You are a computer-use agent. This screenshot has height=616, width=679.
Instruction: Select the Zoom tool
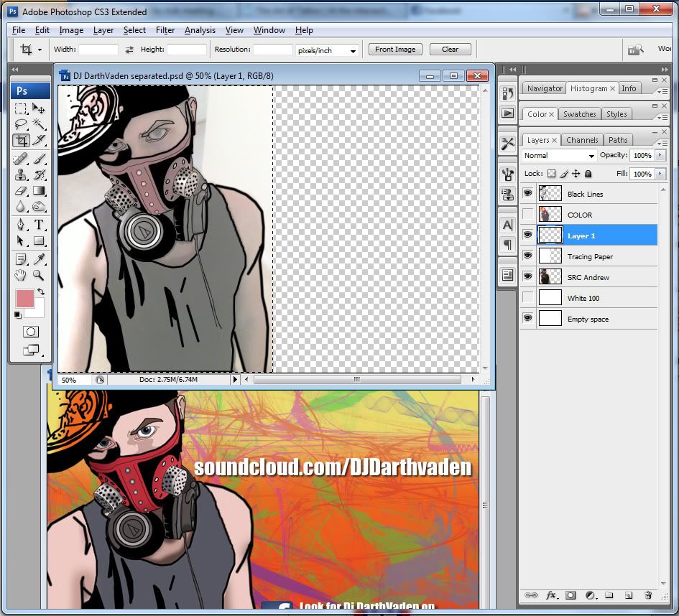click(x=39, y=275)
